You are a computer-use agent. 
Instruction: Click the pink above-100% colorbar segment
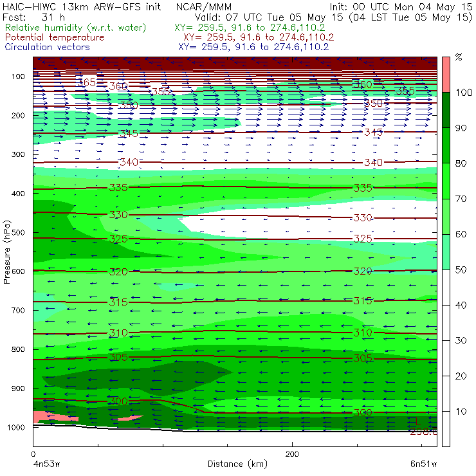446,75
